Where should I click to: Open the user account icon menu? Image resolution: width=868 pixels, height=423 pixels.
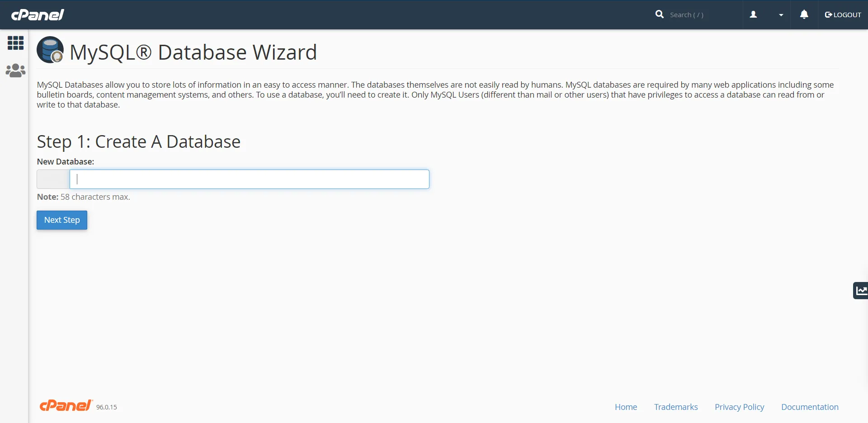pos(753,14)
